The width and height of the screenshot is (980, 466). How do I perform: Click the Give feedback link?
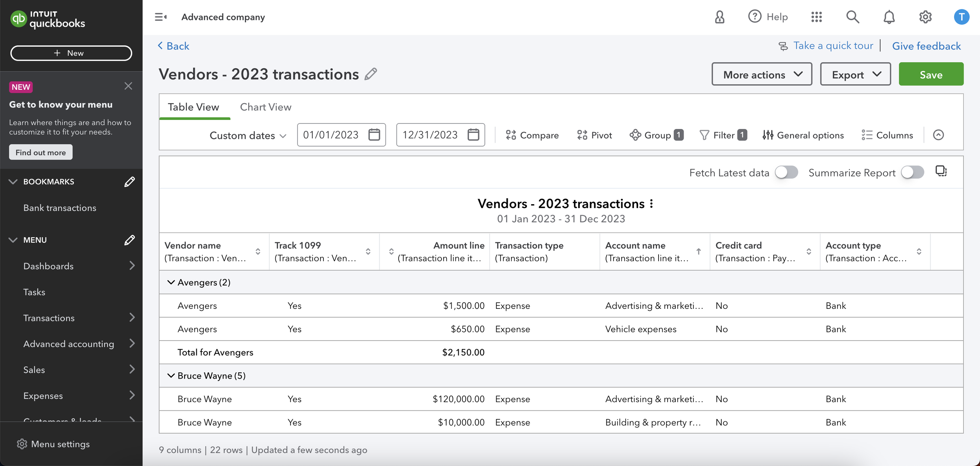click(x=926, y=46)
